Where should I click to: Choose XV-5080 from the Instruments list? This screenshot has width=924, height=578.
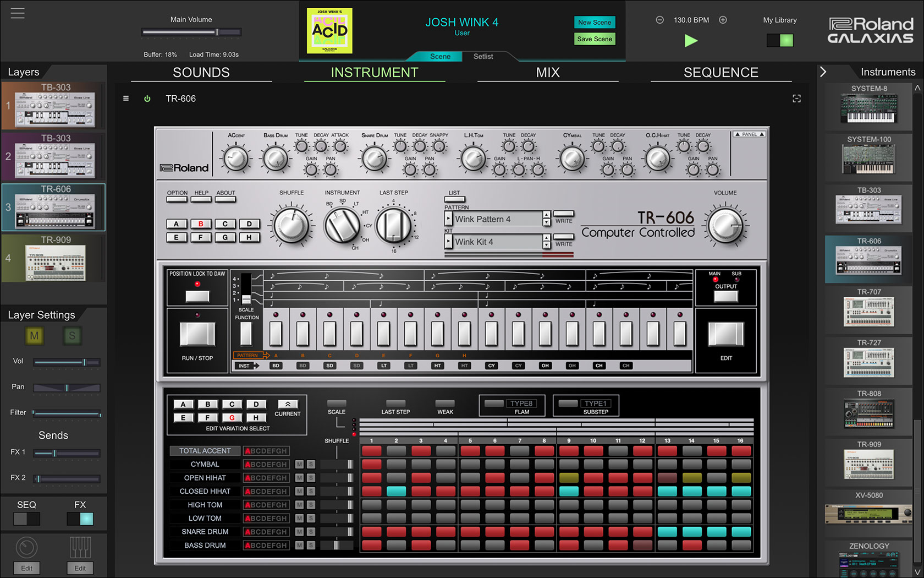click(x=869, y=513)
